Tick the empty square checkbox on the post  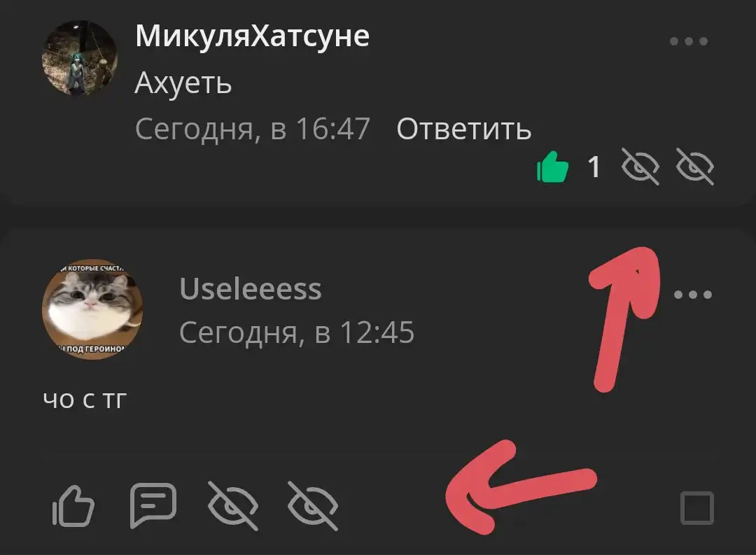(x=697, y=507)
